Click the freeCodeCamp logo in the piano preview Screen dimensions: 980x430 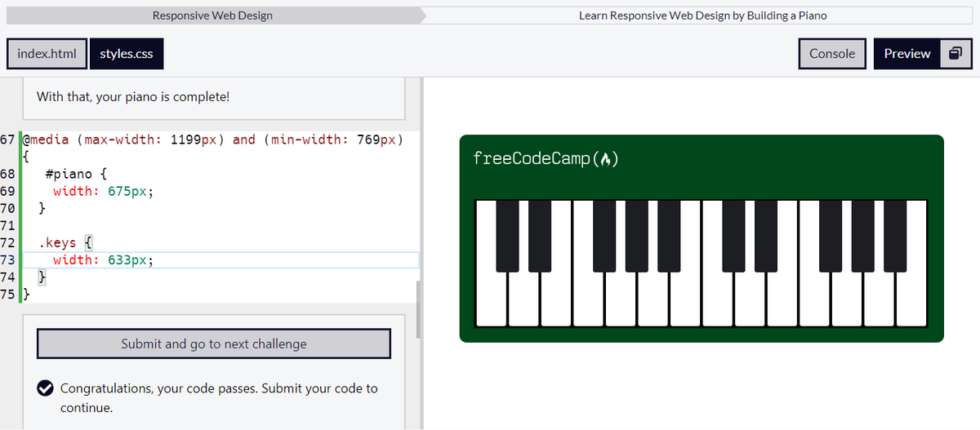point(545,158)
